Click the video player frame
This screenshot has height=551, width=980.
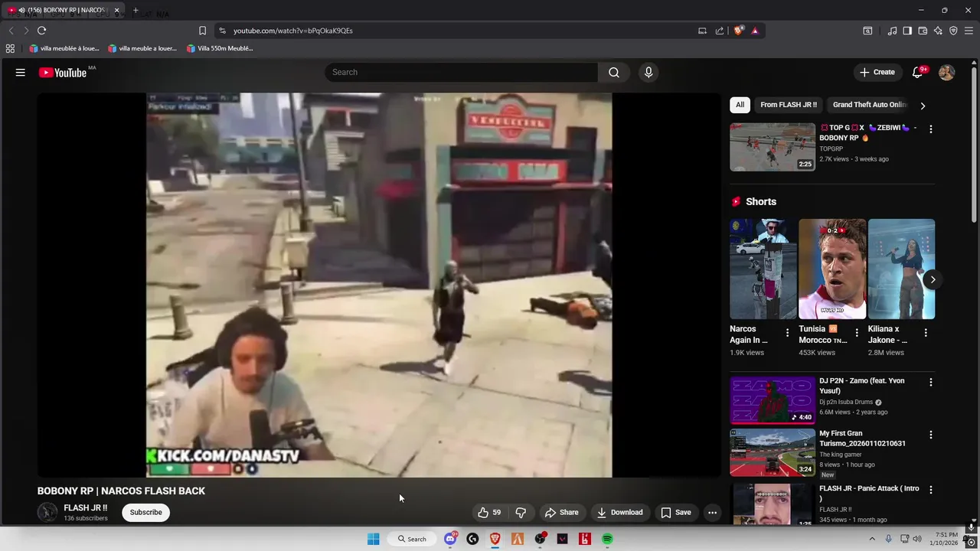[x=379, y=285]
